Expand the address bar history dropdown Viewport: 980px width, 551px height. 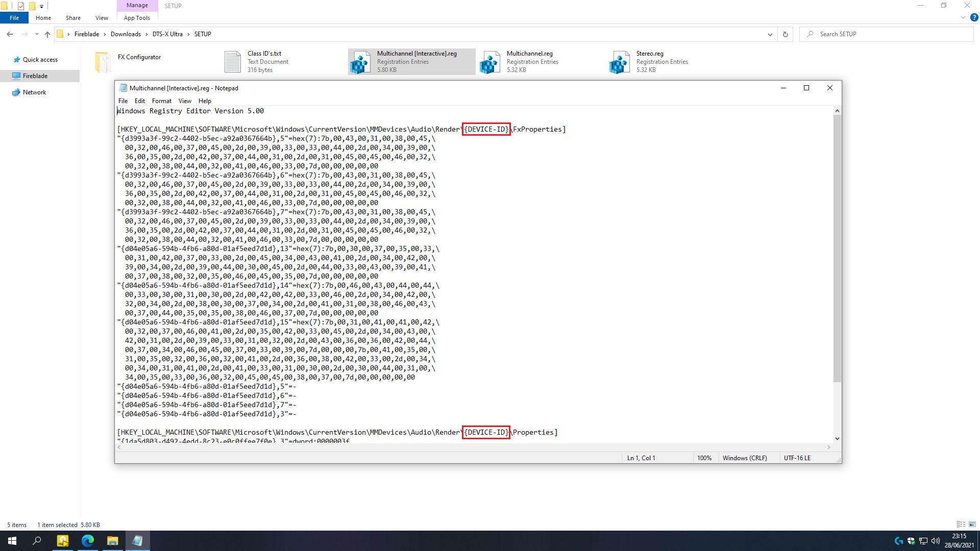pos(770,34)
